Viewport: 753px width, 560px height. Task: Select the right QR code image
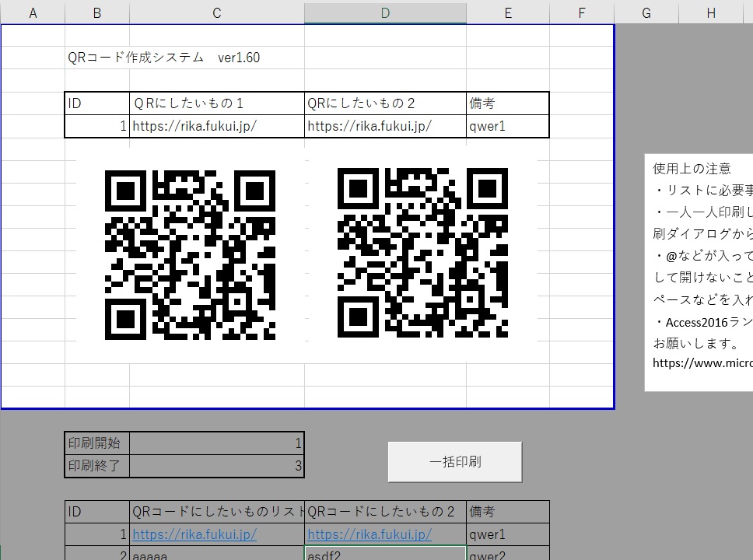tap(422, 255)
